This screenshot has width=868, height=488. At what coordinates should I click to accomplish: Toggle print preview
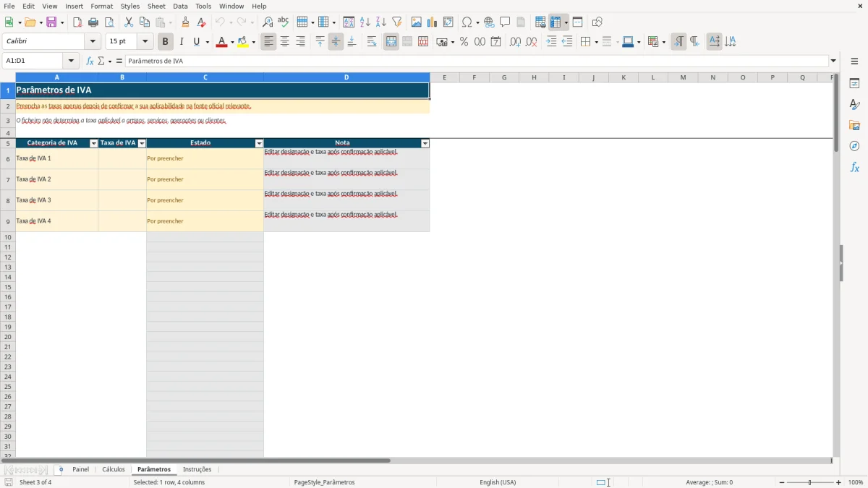coord(109,22)
